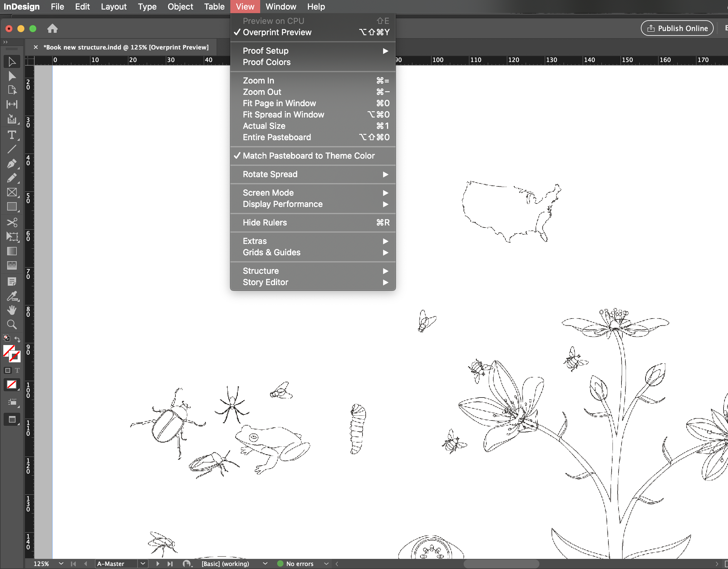The height and width of the screenshot is (569, 728).
Task: Uncheck Match Pasteboard to Theme Color
Action: pos(308,156)
